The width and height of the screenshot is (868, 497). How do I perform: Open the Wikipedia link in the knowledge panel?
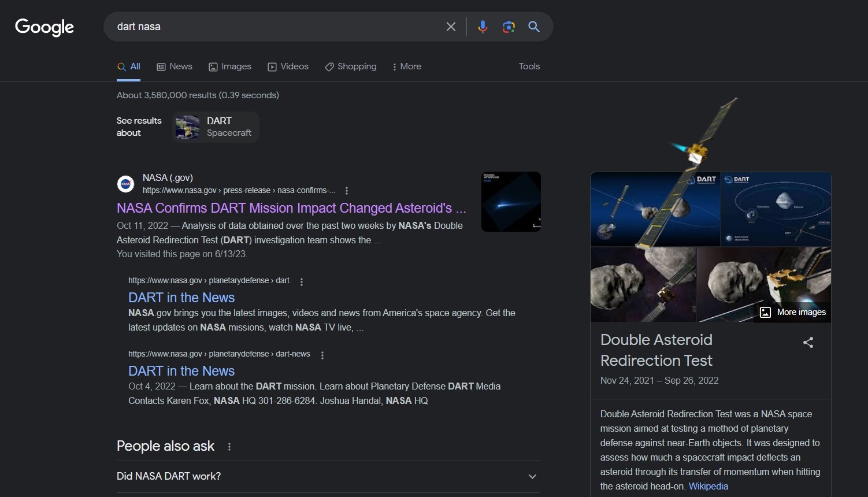(707, 486)
